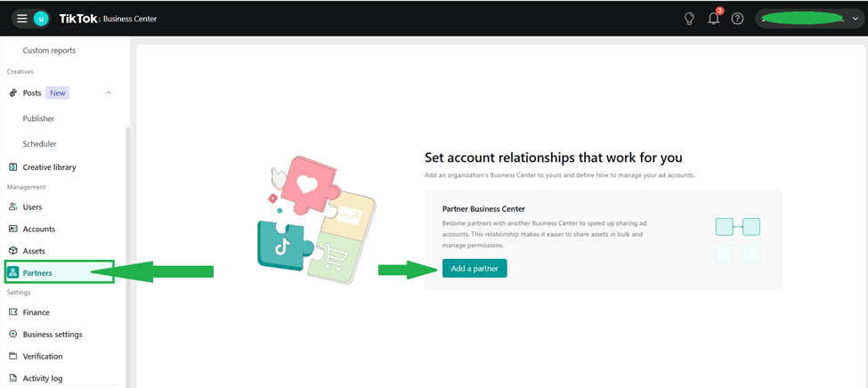Click the Verification shield icon
This screenshot has height=388, width=868.
[x=13, y=356]
